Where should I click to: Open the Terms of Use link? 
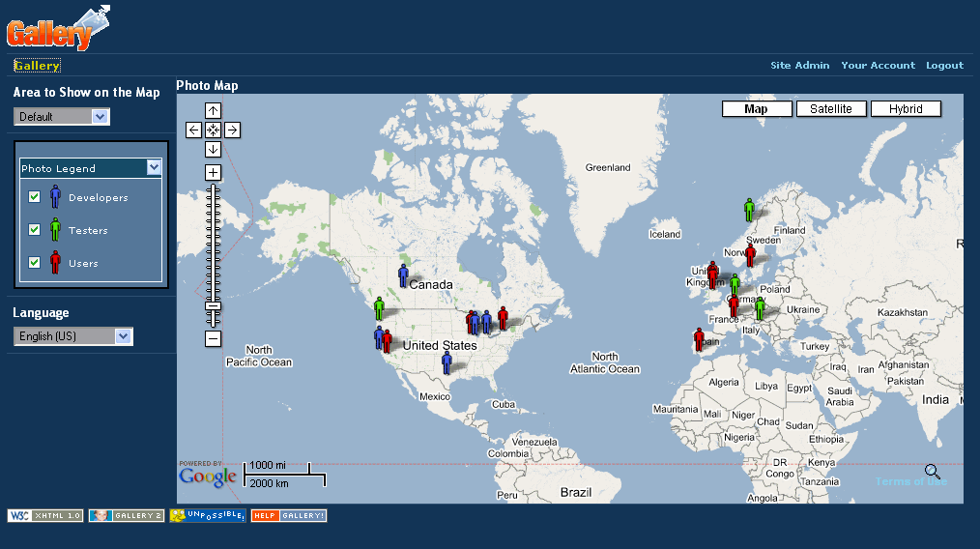pyautogui.click(x=911, y=481)
